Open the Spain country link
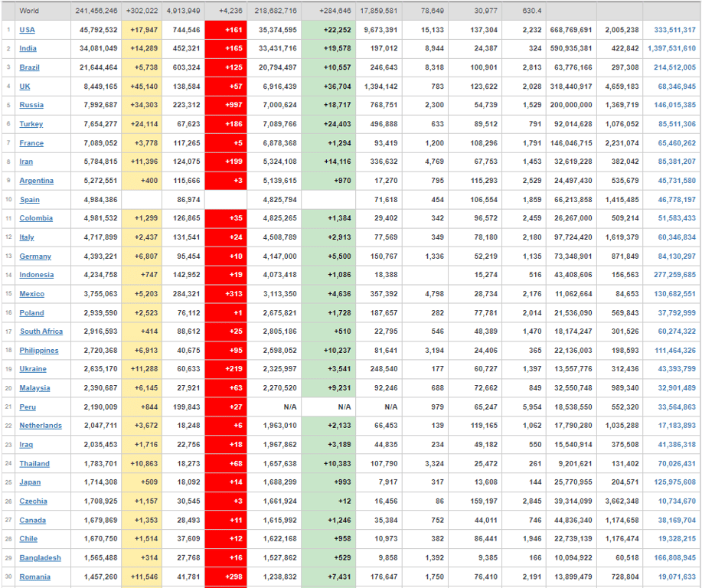The width and height of the screenshot is (702, 588). point(30,200)
